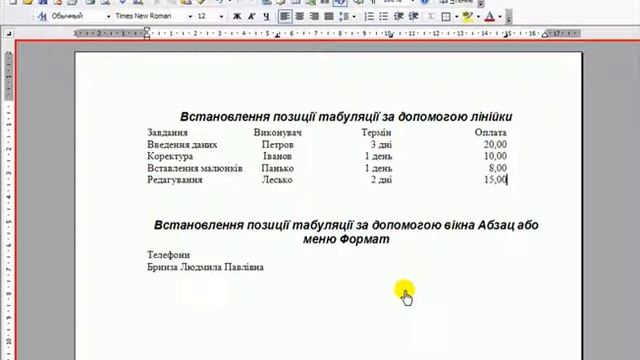Click the 'Виконувач' column header text
The width and height of the screenshot is (640, 360).
pos(278,133)
